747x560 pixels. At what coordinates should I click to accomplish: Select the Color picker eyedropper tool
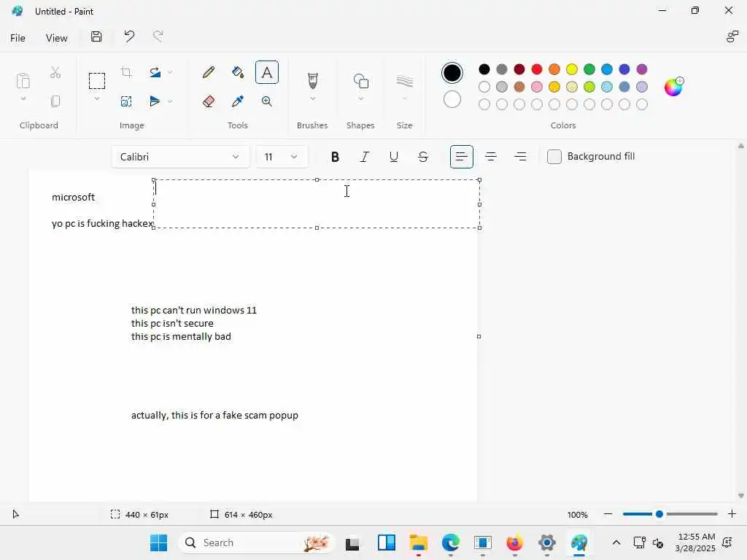click(x=238, y=101)
